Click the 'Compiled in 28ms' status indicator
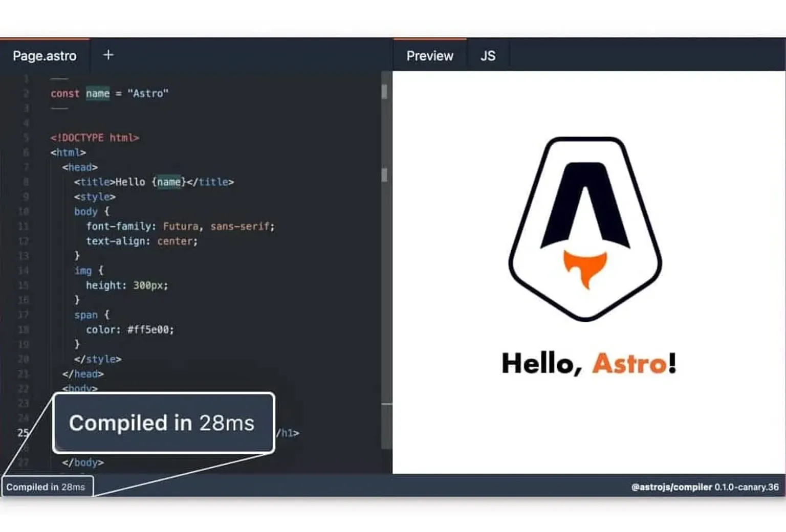This screenshot has height=532, width=786. pos(47,486)
